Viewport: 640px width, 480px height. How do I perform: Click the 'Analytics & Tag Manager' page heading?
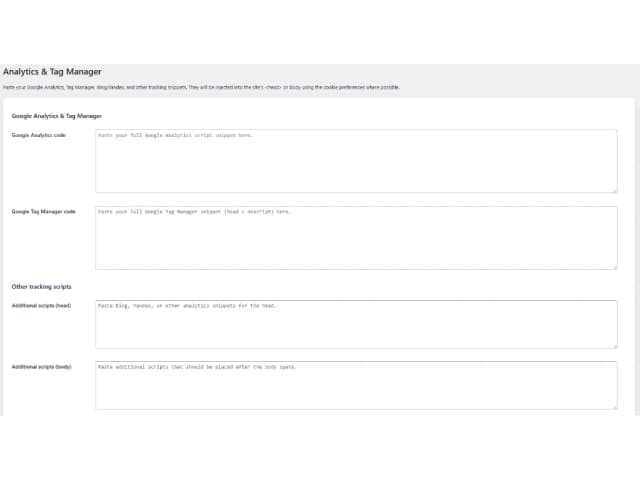tap(52, 72)
